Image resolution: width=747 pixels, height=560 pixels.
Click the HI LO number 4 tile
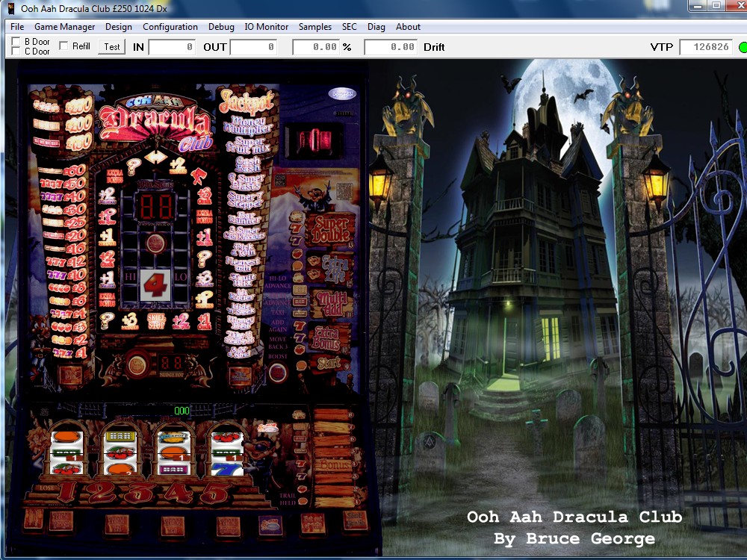coord(155,285)
